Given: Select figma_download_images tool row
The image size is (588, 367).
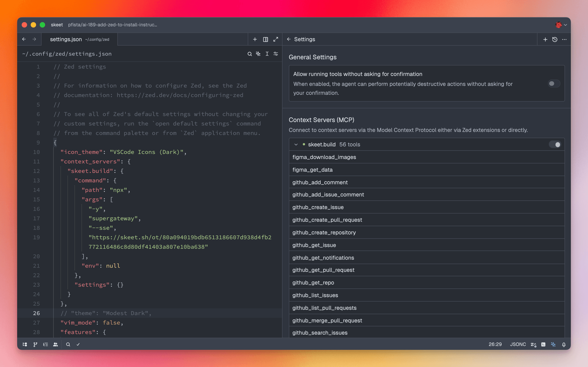Looking at the screenshot, I should pos(426,157).
